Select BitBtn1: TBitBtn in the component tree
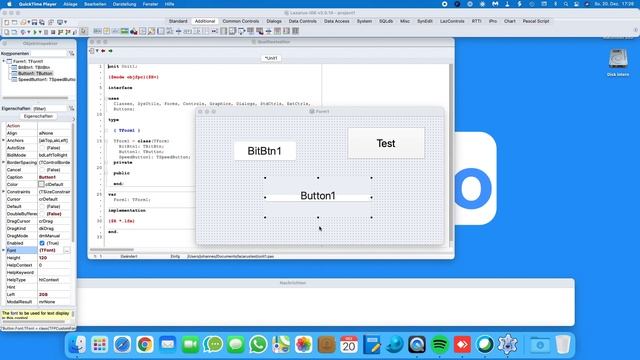The height and width of the screenshot is (360, 640). point(34,67)
